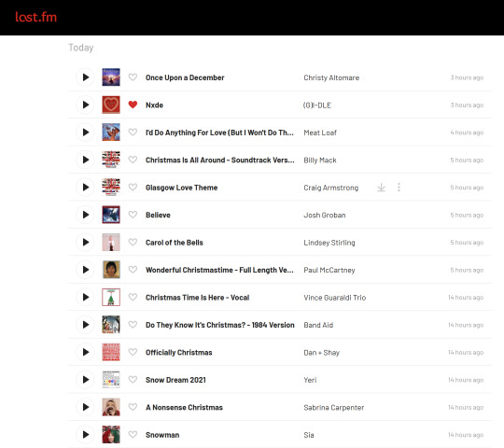Open artist Sabrina Carpenter
The image size is (504, 448).
(333, 408)
